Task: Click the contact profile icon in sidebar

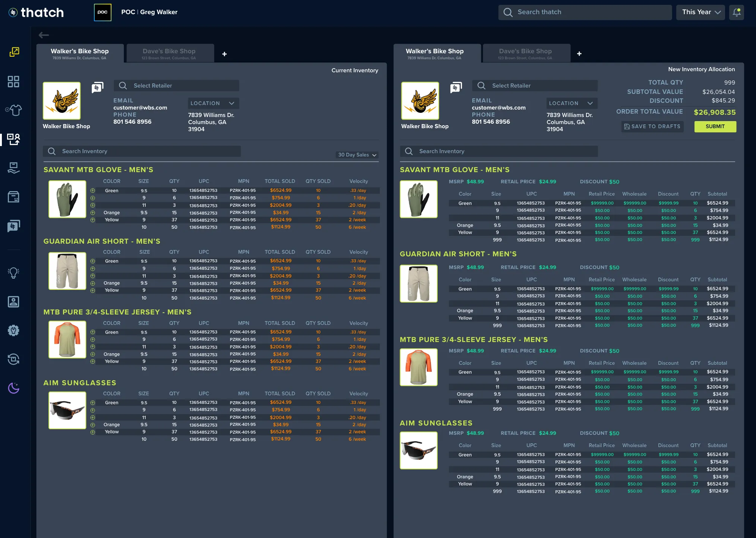Action: [13, 301]
